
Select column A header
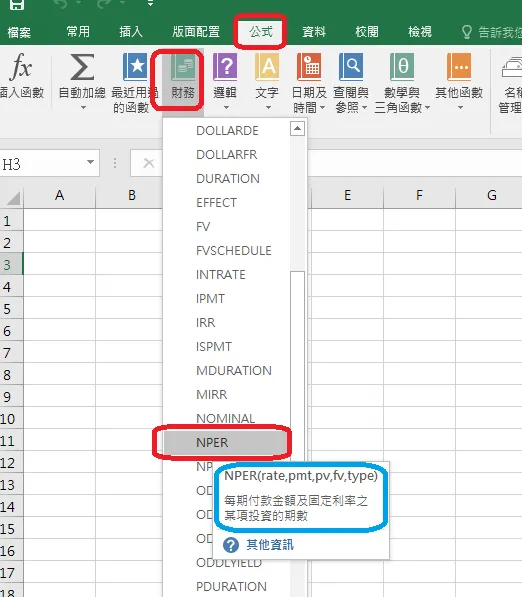click(x=59, y=195)
